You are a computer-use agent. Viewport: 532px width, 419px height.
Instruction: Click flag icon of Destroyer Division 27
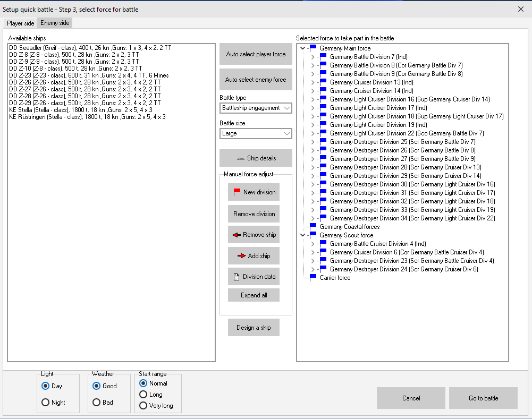pyautogui.click(x=323, y=158)
